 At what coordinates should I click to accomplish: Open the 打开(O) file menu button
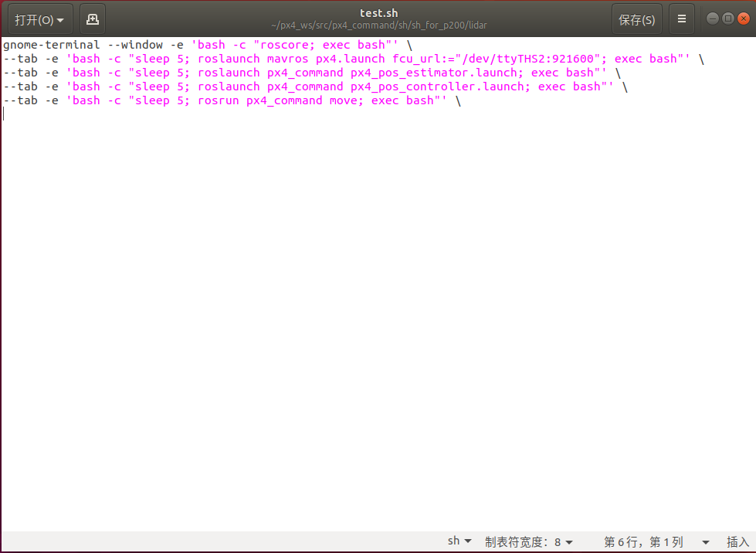[x=40, y=19]
